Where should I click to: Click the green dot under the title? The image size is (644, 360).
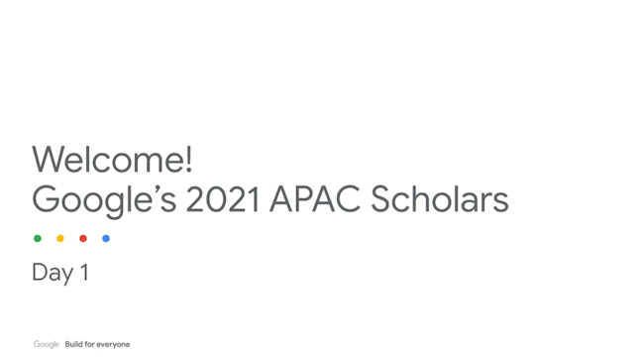[x=38, y=238]
